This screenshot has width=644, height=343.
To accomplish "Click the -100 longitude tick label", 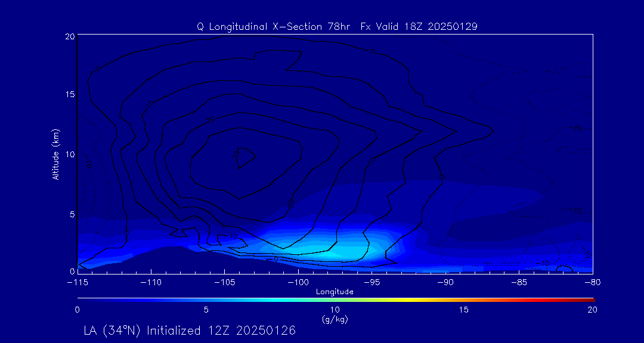I will pyautogui.click(x=298, y=283).
